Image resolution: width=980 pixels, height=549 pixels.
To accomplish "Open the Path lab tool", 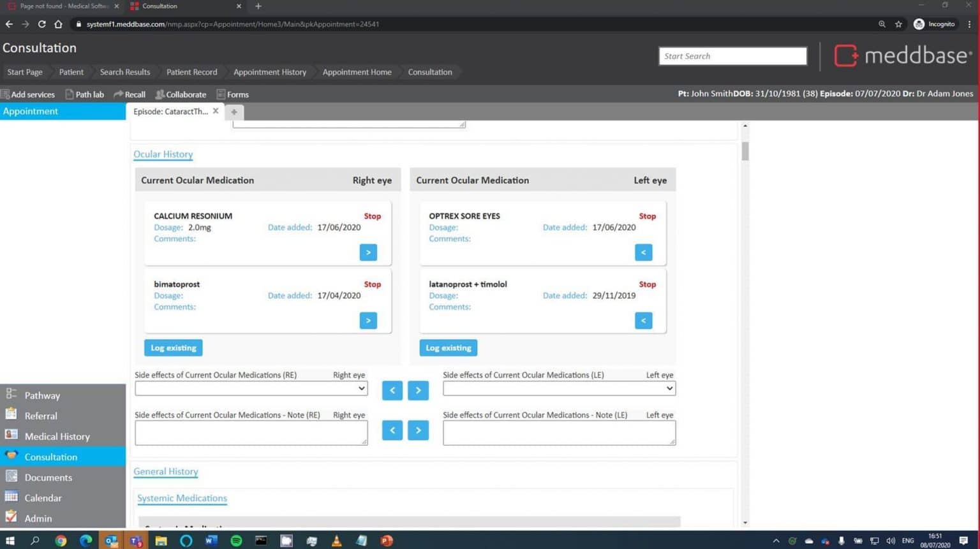I will point(85,94).
